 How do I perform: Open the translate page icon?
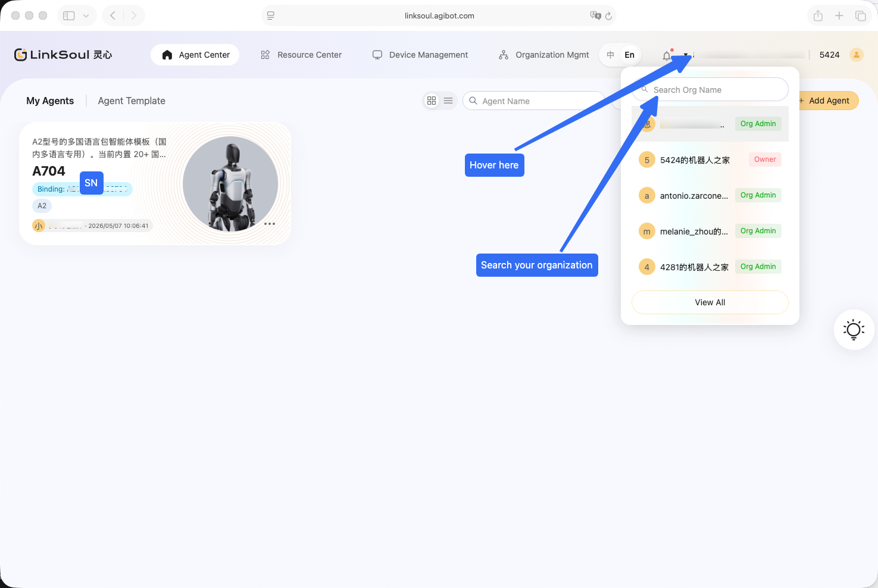pyautogui.click(x=595, y=15)
